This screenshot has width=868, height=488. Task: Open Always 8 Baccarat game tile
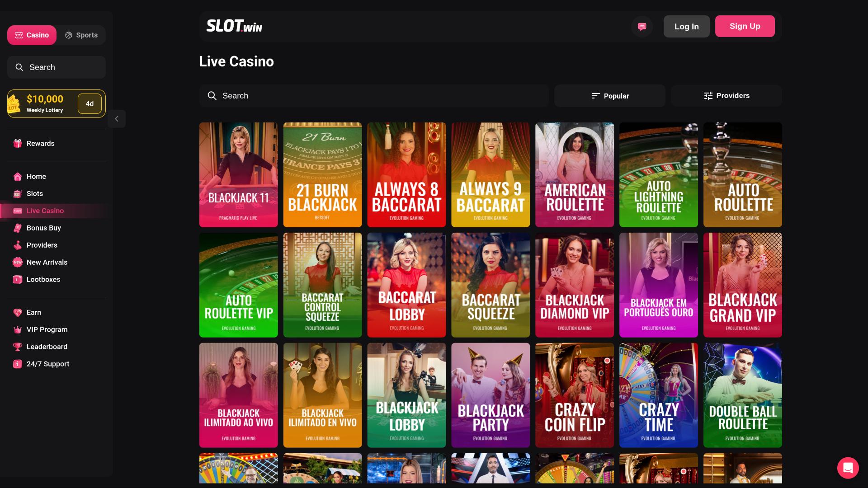(x=407, y=175)
